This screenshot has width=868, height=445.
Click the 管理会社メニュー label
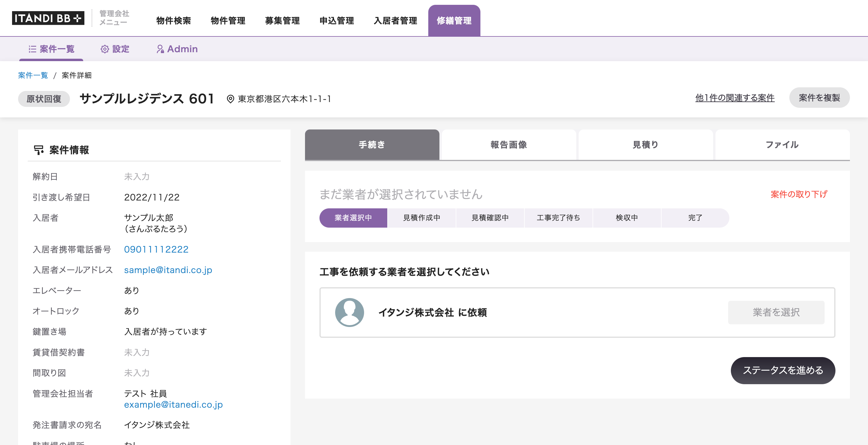(x=114, y=18)
